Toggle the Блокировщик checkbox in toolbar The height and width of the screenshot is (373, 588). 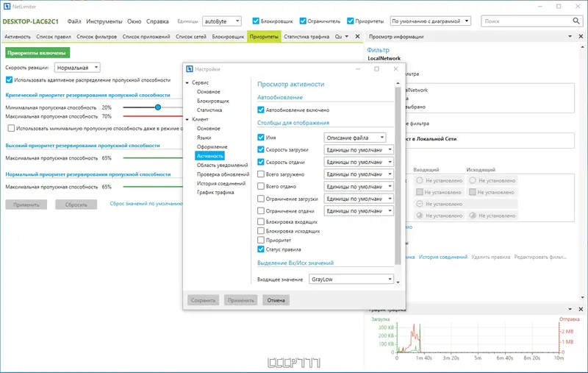[256, 21]
